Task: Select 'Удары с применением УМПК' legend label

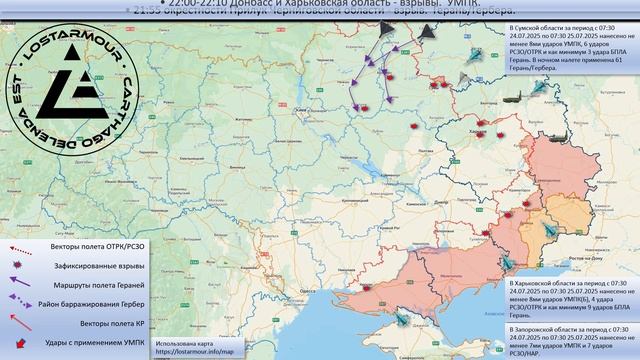Action: (x=95, y=343)
